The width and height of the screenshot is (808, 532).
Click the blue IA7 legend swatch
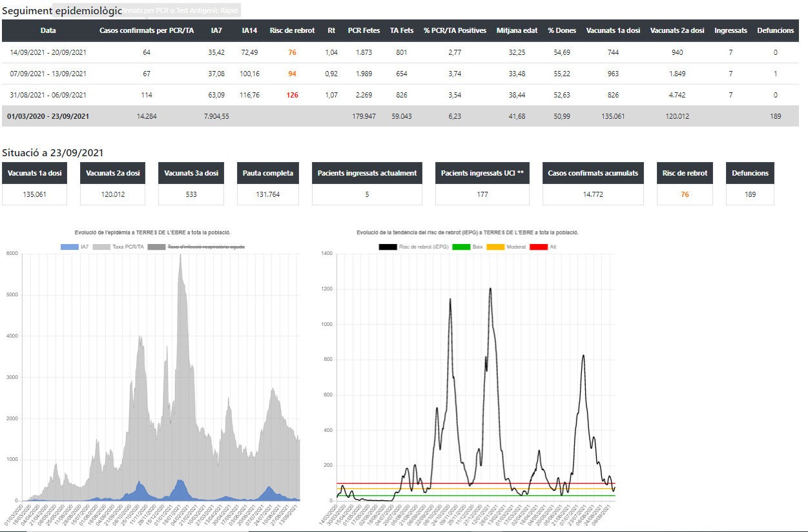tap(69, 247)
